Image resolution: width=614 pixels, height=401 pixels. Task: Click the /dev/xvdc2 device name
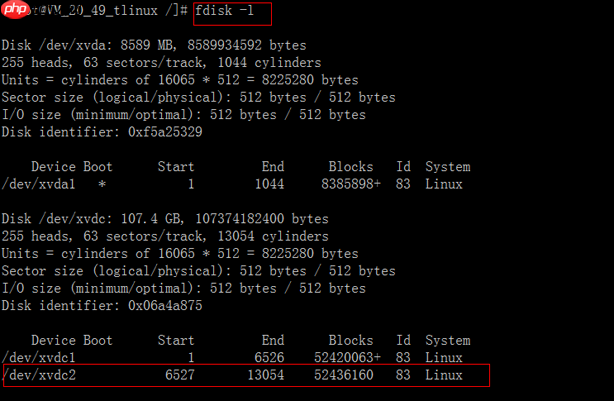click(38, 375)
